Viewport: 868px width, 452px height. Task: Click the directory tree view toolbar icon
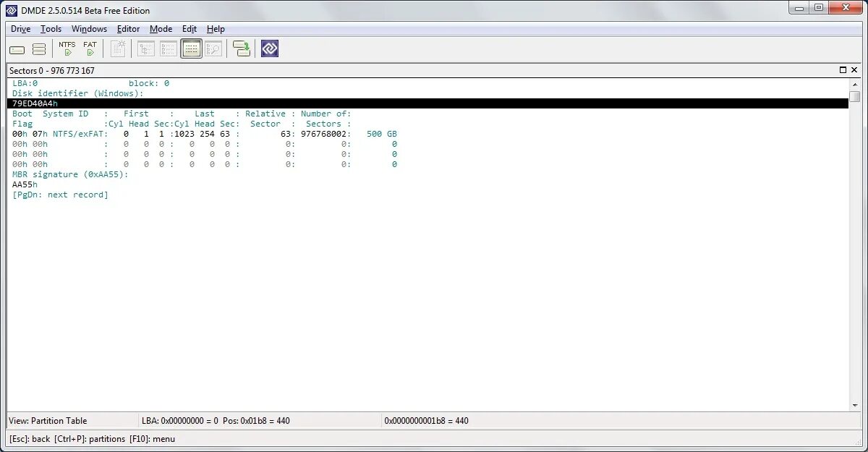[146, 49]
